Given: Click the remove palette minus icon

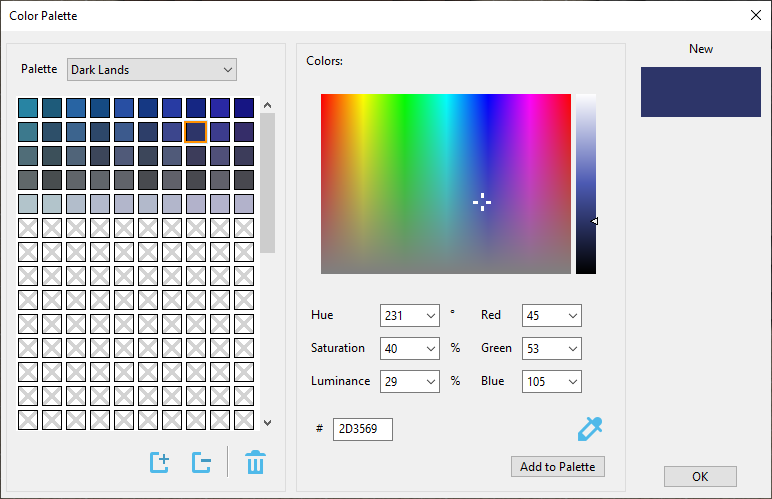Looking at the screenshot, I should pyautogui.click(x=201, y=463).
